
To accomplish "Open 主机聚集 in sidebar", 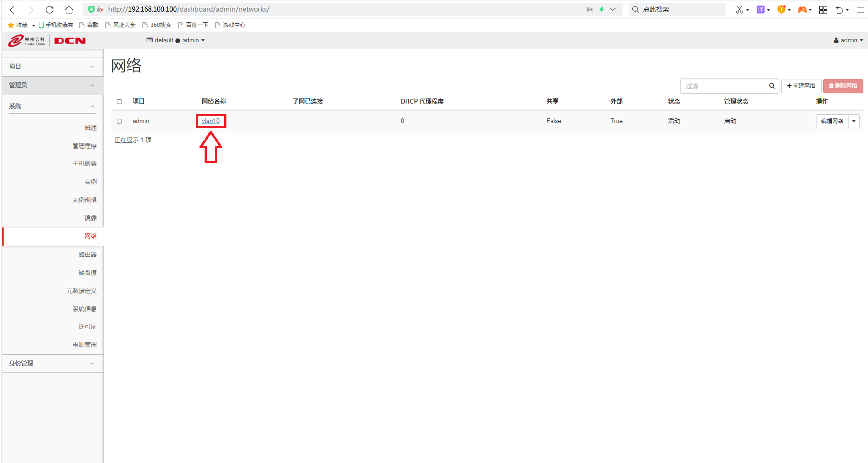I will coord(84,163).
